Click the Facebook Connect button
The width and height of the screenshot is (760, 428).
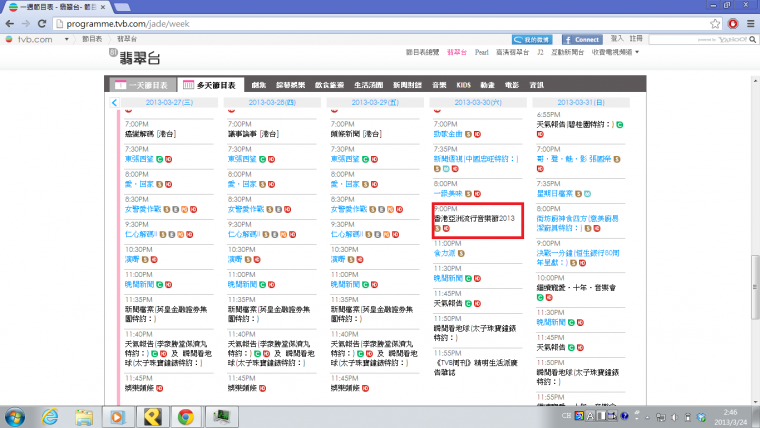pyautogui.click(x=582, y=40)
